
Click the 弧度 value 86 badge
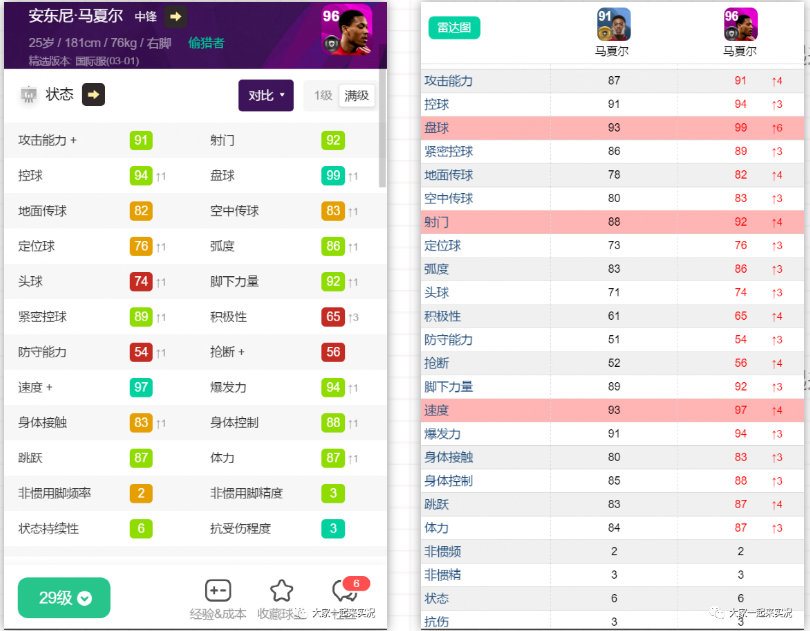[x=333, y=246]
